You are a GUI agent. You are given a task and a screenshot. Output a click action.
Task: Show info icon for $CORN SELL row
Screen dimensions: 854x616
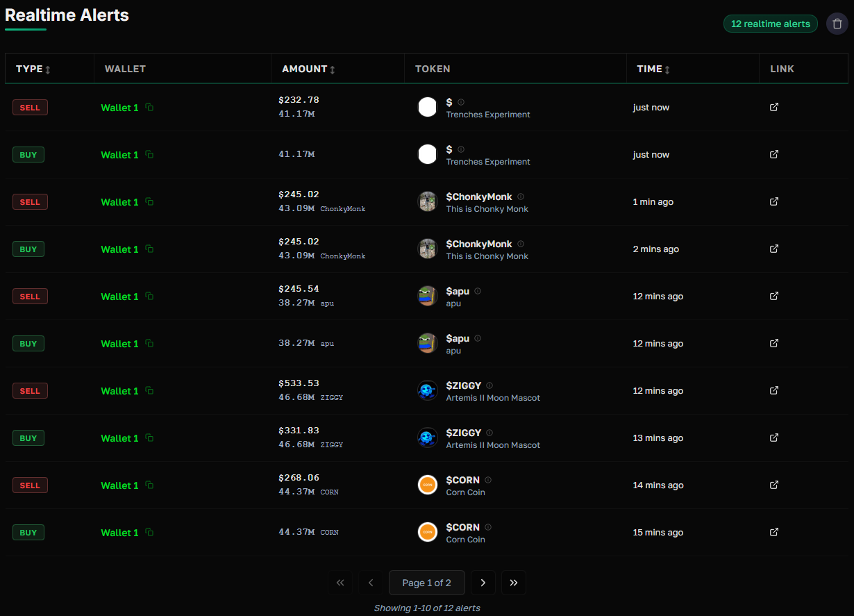pos(488,480)
